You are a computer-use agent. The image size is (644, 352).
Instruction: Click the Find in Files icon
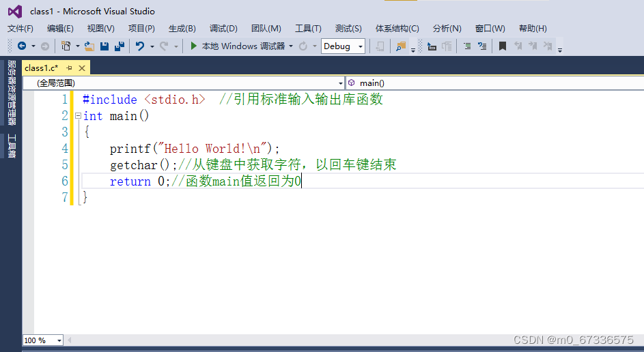point(401,46)
